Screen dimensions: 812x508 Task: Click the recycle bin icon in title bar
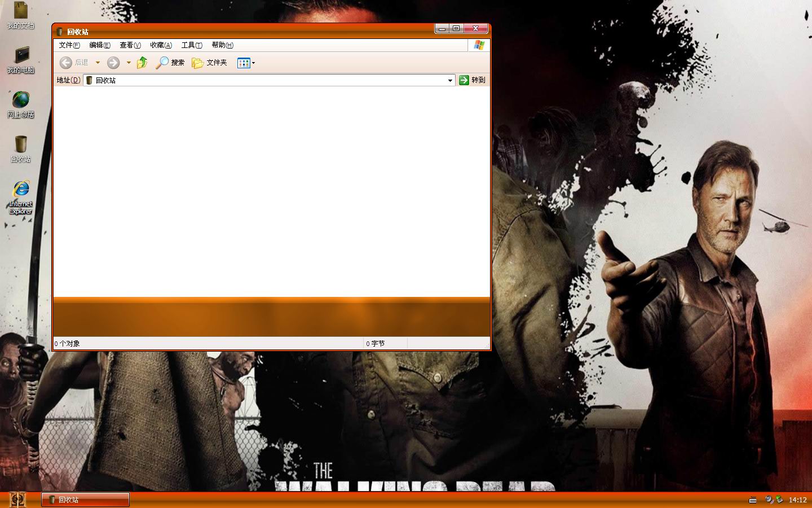pos(60,32)
